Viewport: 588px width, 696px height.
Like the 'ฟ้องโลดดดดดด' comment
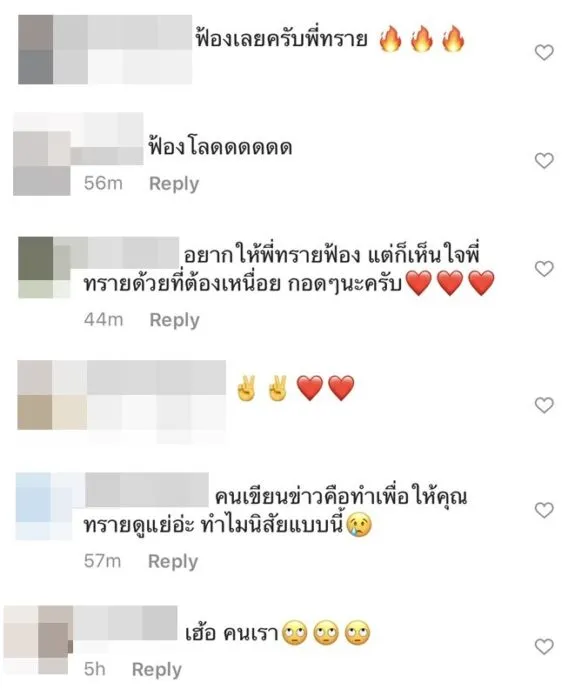(544, 160)
